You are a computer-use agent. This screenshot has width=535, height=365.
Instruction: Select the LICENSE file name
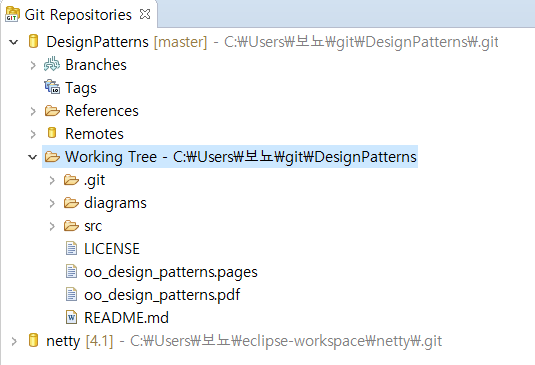112,249
